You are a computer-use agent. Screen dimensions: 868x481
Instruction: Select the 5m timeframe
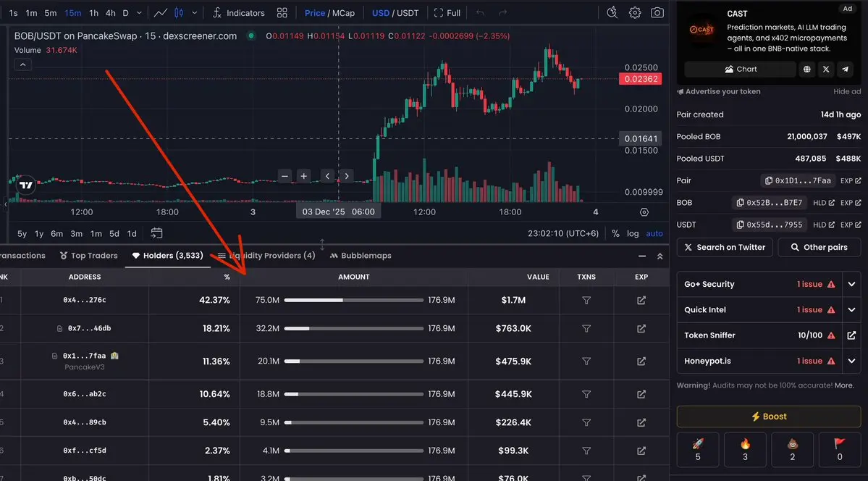51,13
